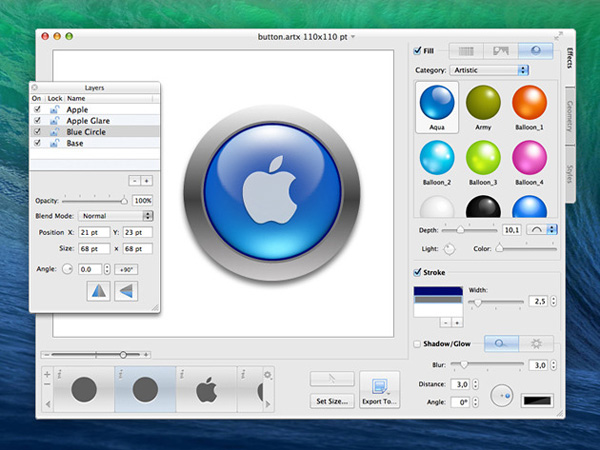Choose the black sphere fill style
Image resolution: width=600 pixels, height=450 pixels.
[x=483, y=207]
